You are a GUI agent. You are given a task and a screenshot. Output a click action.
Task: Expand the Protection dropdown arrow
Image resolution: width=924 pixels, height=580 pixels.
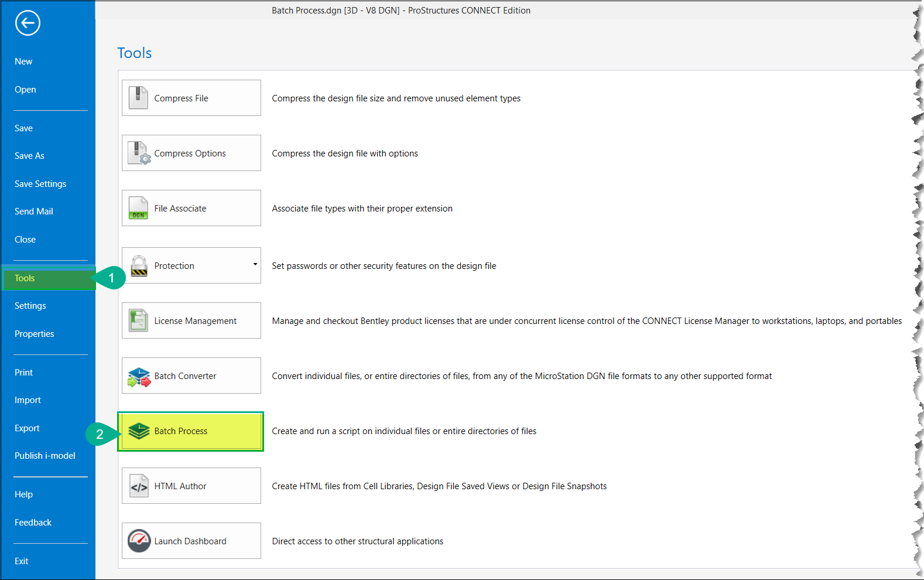coord(255,265)
